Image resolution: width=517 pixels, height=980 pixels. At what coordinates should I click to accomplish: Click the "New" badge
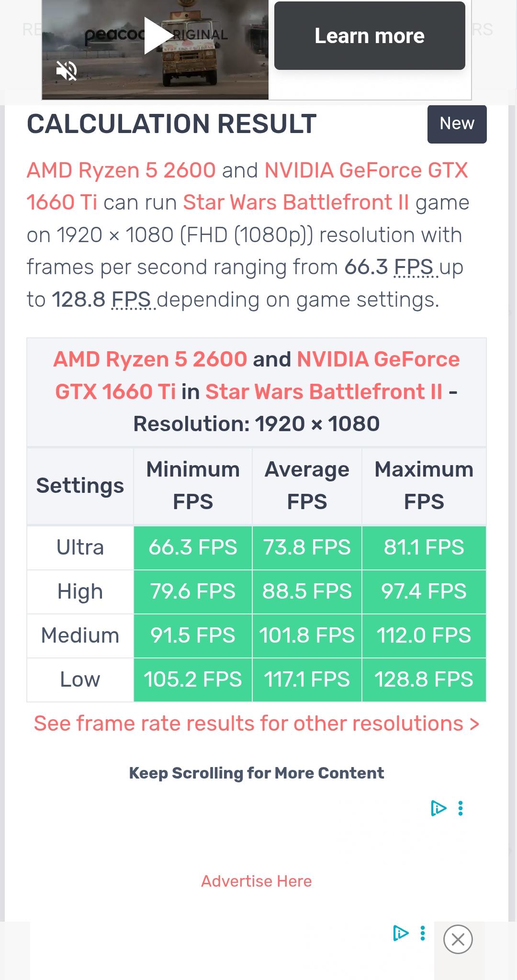click(x=456, y=123)
